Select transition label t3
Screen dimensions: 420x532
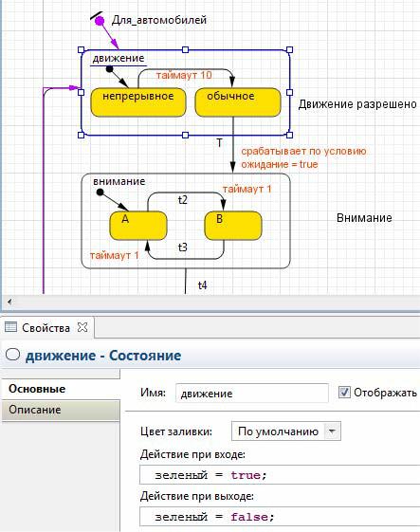pyautogui.click(x=183, y=248)
